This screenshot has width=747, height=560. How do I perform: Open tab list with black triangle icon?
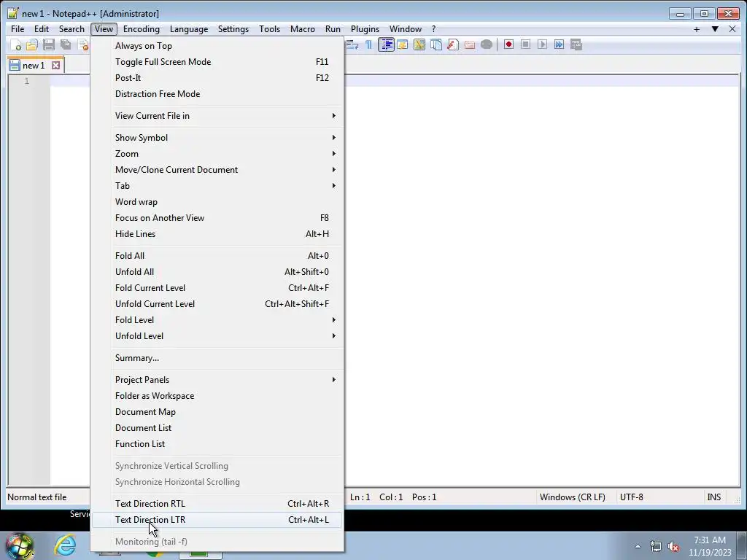tap(715, 29)
